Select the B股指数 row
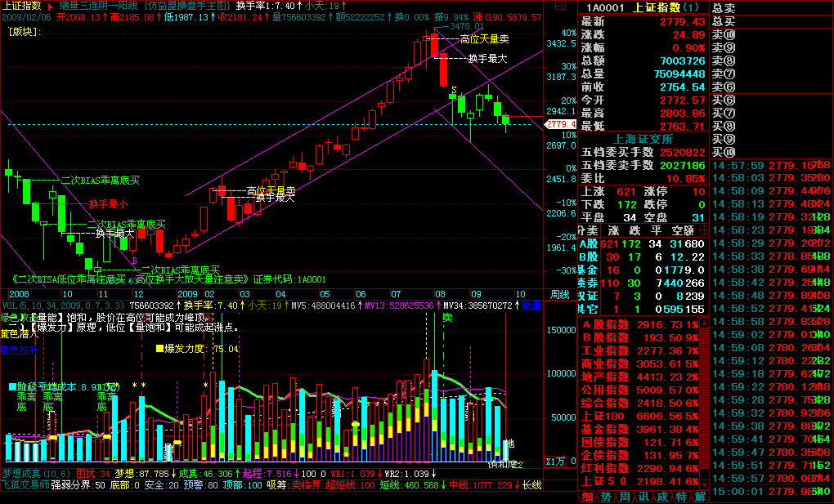The height and width of the screenshot is (504, 834). pos(640,337)
